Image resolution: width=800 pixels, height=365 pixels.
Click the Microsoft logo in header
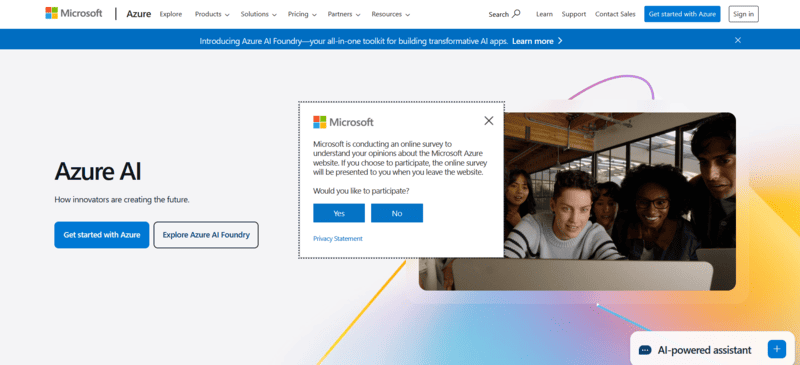pos(74,14)
